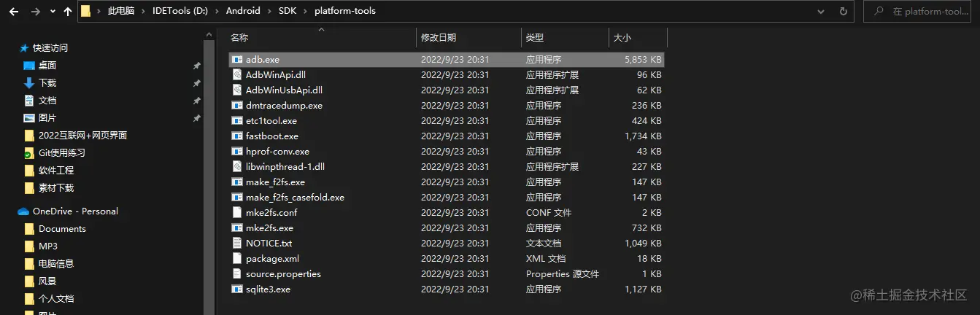Open the recent locations dropdown arrow
This screenshot has width=980, height=315.
click(x=53, y=12)
